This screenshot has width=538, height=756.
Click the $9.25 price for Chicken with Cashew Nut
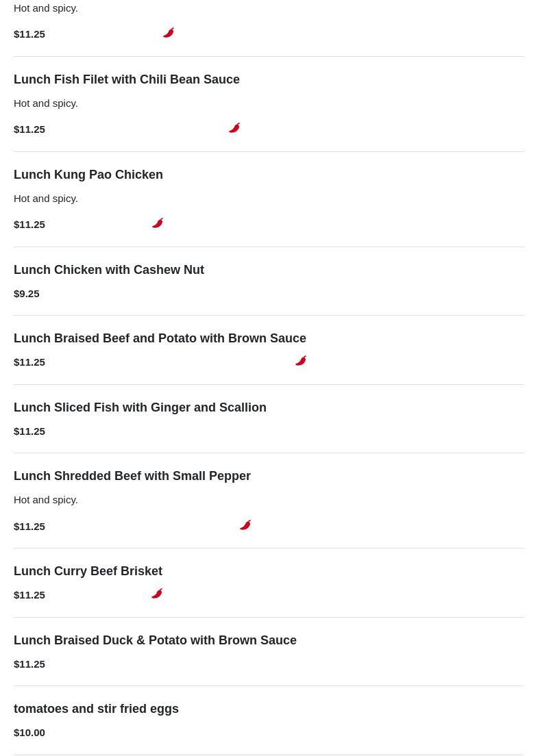point(27,294)
